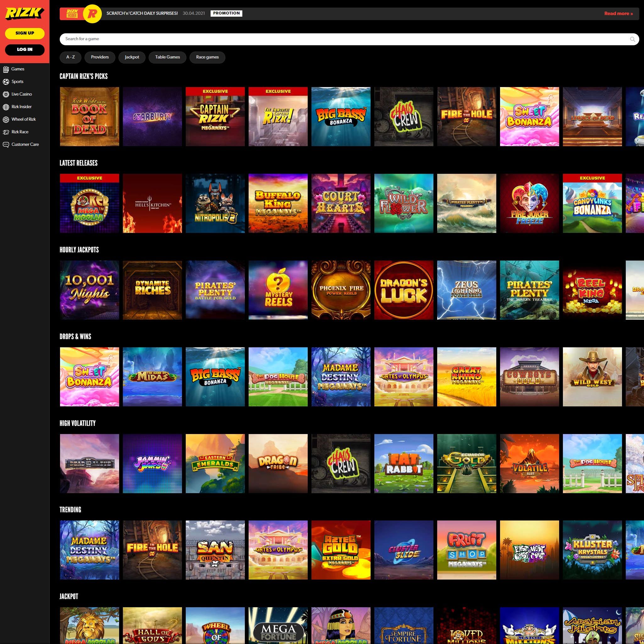Screen dimensions: 644x644
Task: Click the yellow Rizk Insider R badge
Action: [92, 14]
